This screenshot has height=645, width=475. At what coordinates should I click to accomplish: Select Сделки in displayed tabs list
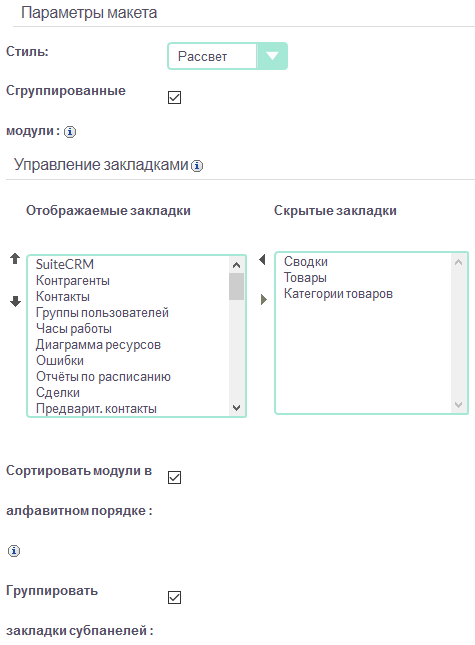click(58, 393)
